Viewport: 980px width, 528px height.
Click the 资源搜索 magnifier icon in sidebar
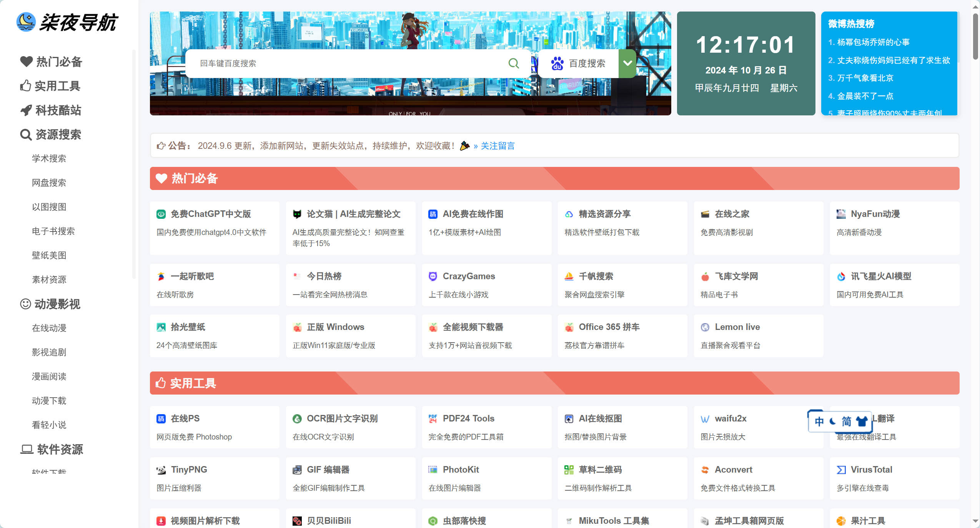point(25,135)
